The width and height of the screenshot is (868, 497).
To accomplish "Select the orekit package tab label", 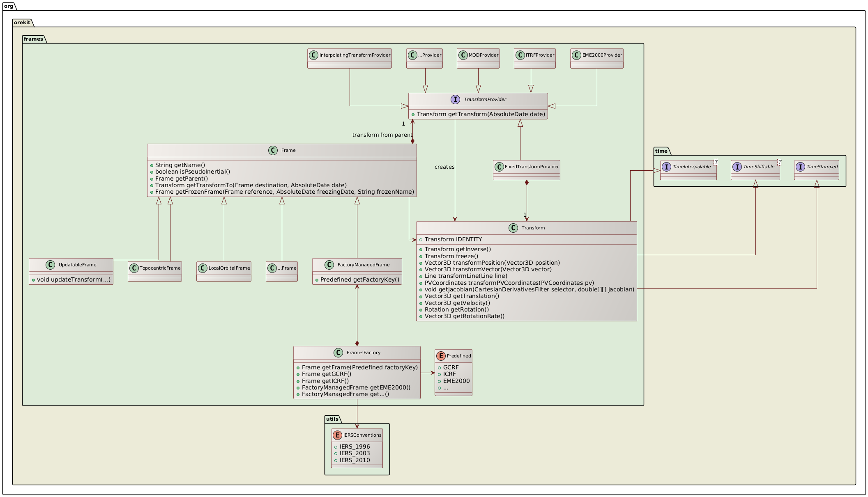I will pyautogui.click(x=22, y=22).
